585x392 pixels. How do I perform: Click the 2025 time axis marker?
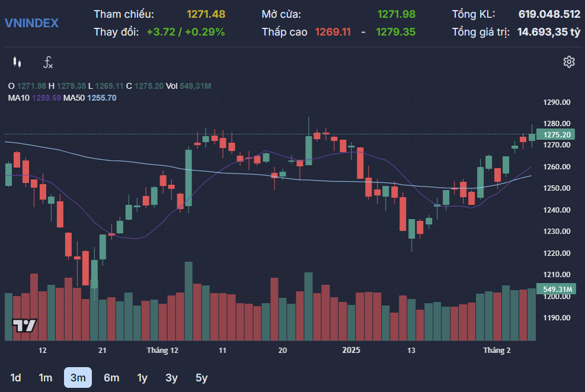point(351,351)
